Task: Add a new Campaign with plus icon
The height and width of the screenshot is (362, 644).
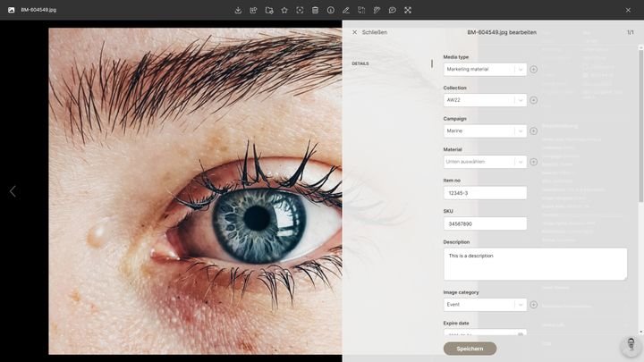Action: [533, 130]
